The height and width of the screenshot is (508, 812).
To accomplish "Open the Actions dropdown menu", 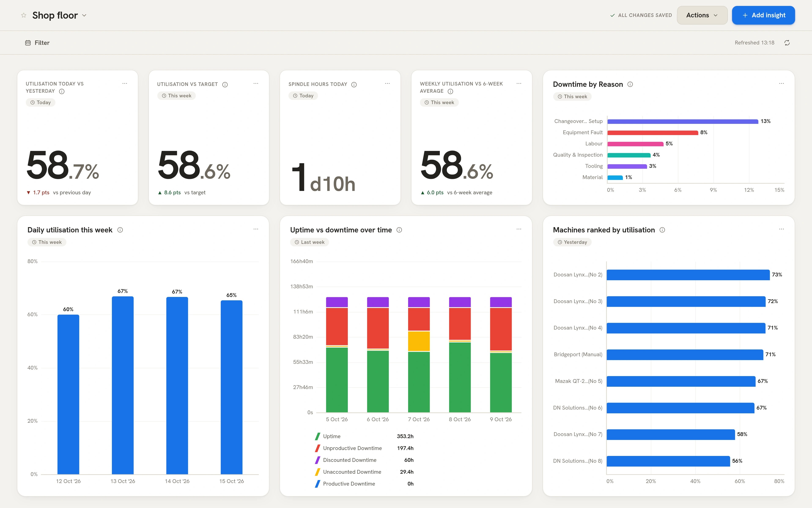I will tap(702, 15).
